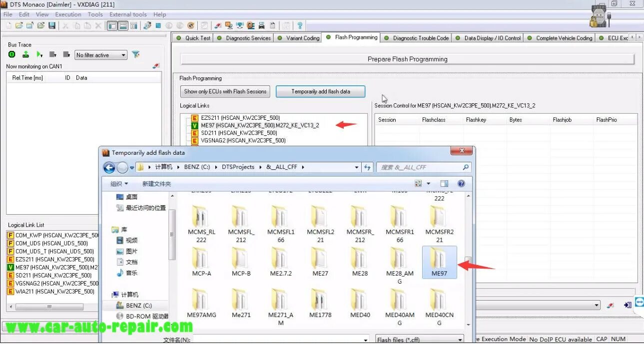Click the Bus Trace green start icon
This screenshot has height=344, width=644.
(12, 55)
